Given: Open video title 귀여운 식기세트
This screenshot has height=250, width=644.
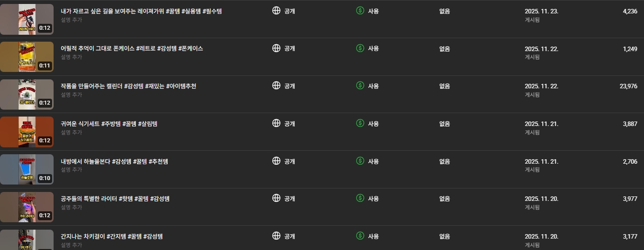Looking at the screenshot, I should (x=109, y=124).
